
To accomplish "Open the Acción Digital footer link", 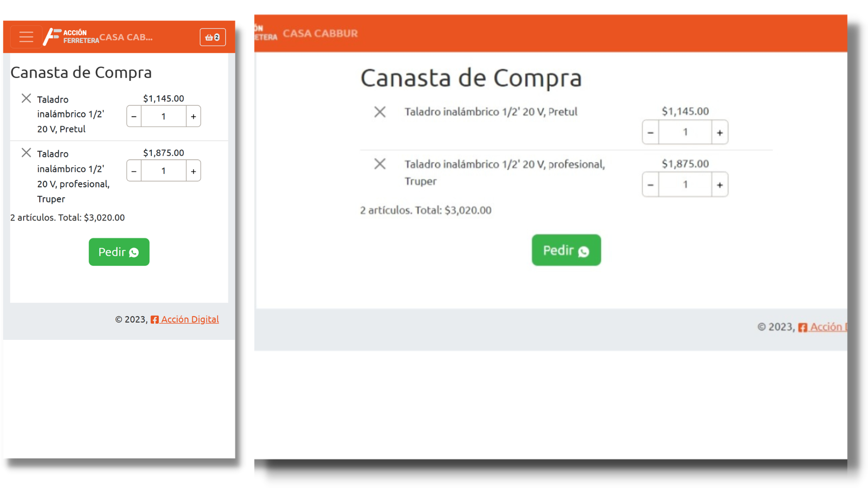I will click(x=189, y=319).
